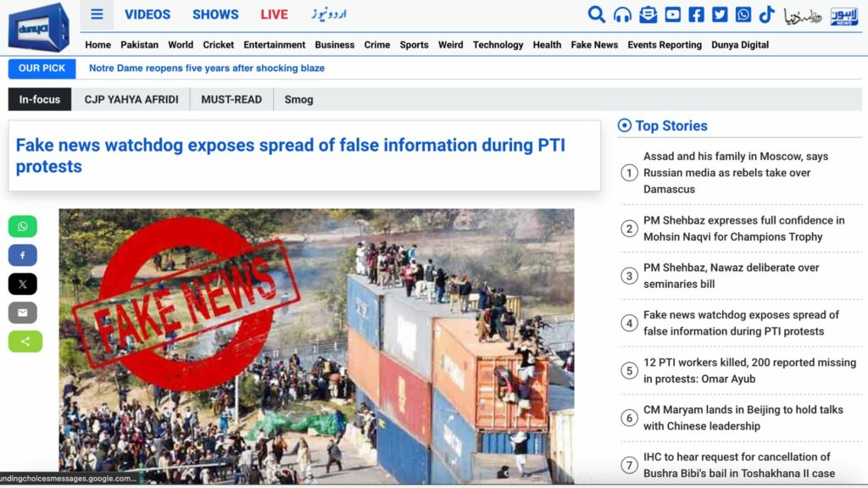
Task: Share article via green WhatsApp button
Action: click(x=23, y=226)
